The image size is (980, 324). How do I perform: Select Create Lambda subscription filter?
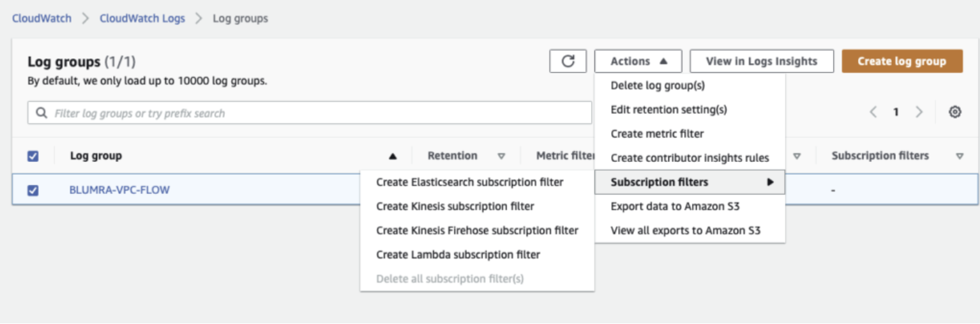click(x=458, y=255)
